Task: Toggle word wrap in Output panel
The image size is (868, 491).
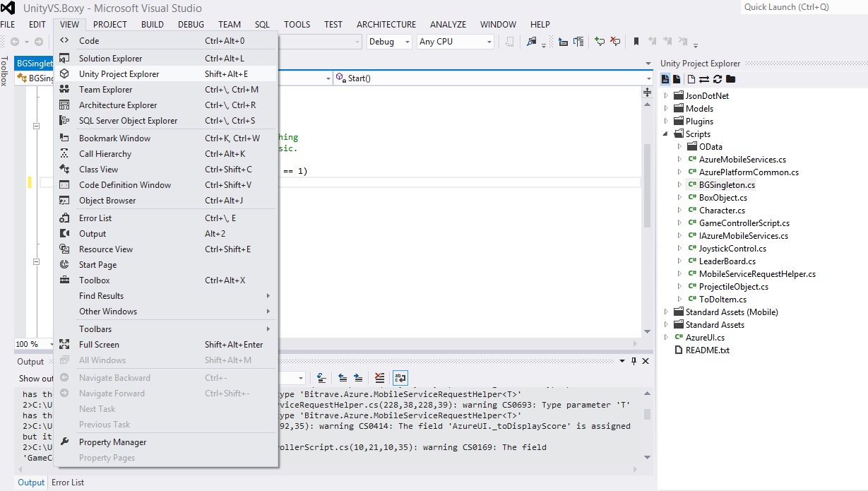Action: [x=400, y=378]
